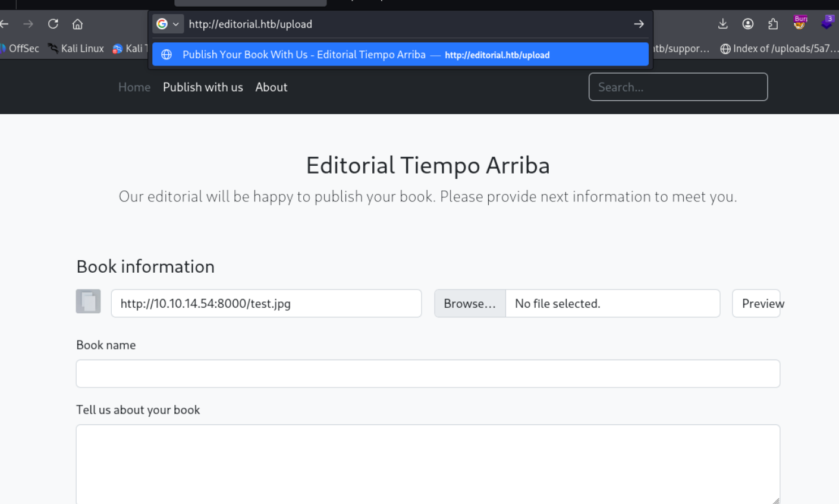Screen dimensions: 839x504
Task: Click Browse… to choose a file
Action: coord(470,303)
